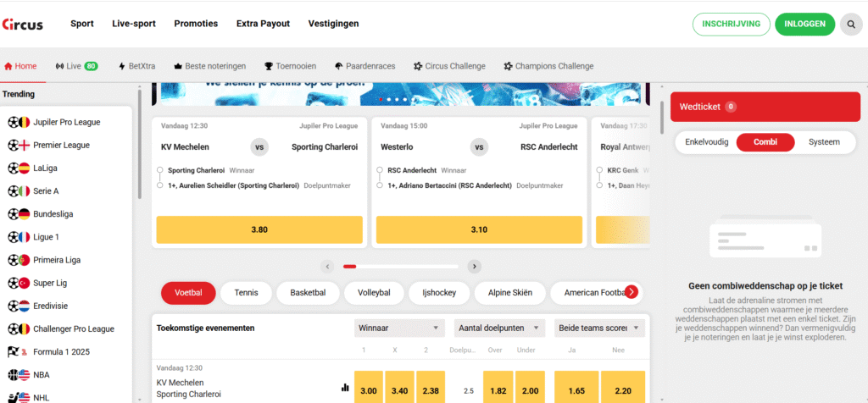868x403 pixels.
Task: Add the 3.10 combo odds to ticket
Action: click(479, 230)
